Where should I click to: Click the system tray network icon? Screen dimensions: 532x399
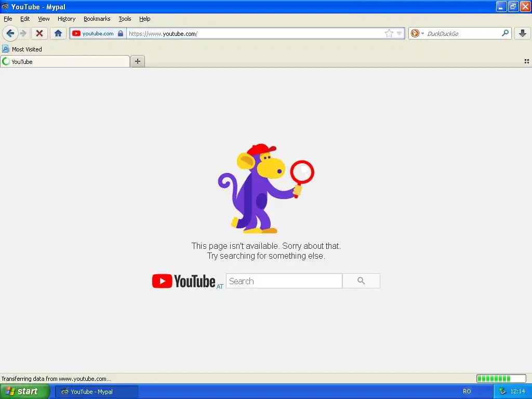502,391
